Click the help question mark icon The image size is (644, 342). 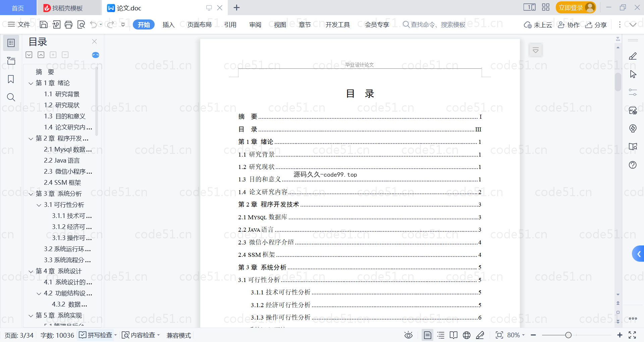click(x=633, y=165)
